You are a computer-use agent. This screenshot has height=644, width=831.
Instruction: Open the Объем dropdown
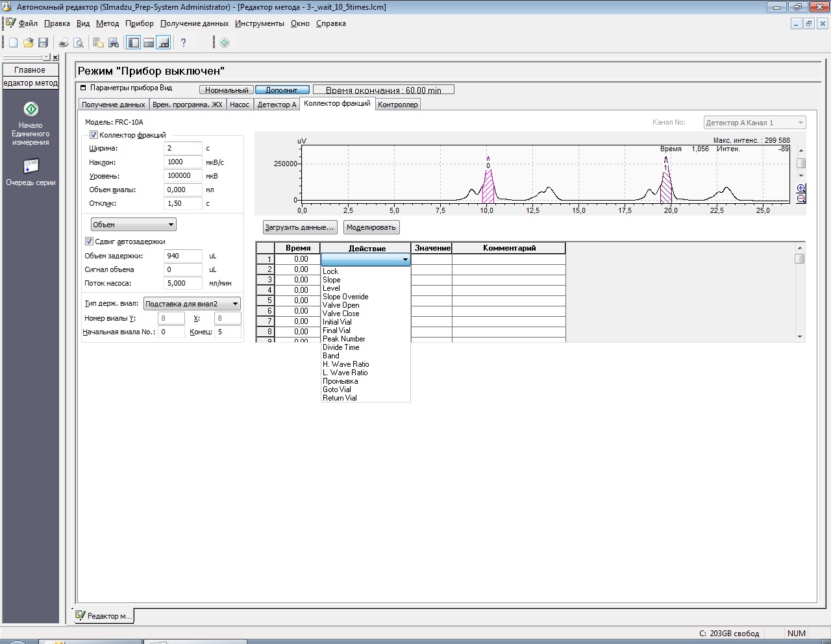(x=133, y=225)
